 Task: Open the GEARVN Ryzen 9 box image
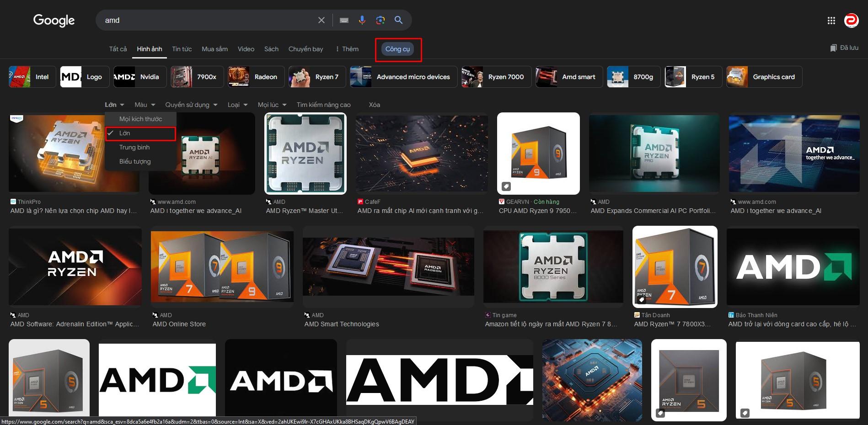[538, 154]
